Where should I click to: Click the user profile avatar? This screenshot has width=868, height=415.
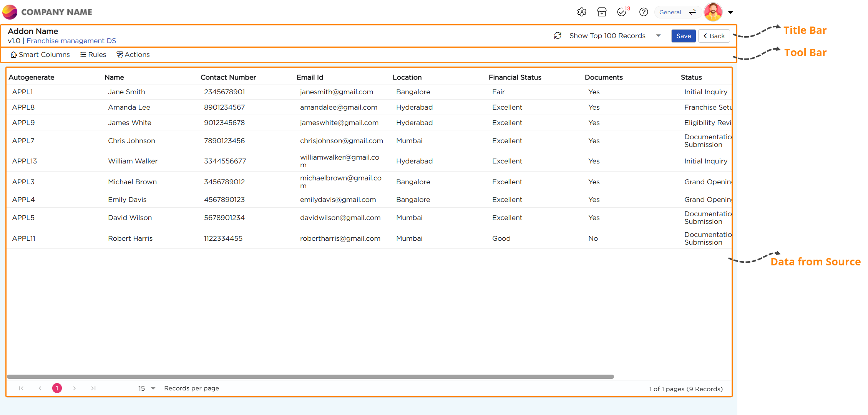[x=713, y=12]
